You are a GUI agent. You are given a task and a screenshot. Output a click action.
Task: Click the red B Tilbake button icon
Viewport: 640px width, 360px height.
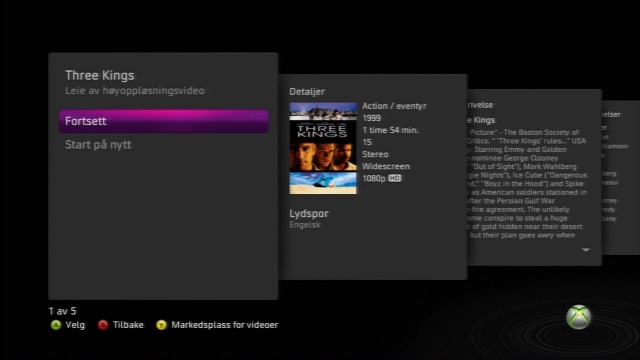point(103,325)
